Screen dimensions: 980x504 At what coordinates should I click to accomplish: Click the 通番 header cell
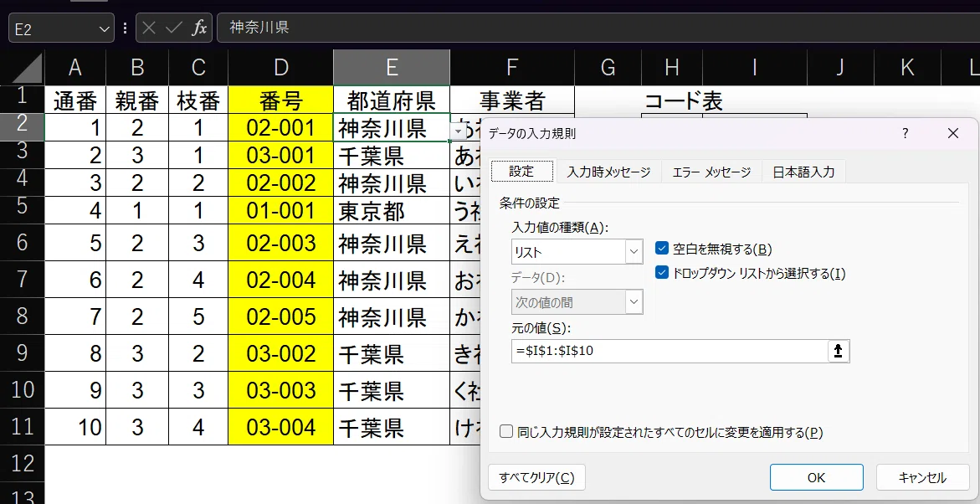click(x=75, y=100)
